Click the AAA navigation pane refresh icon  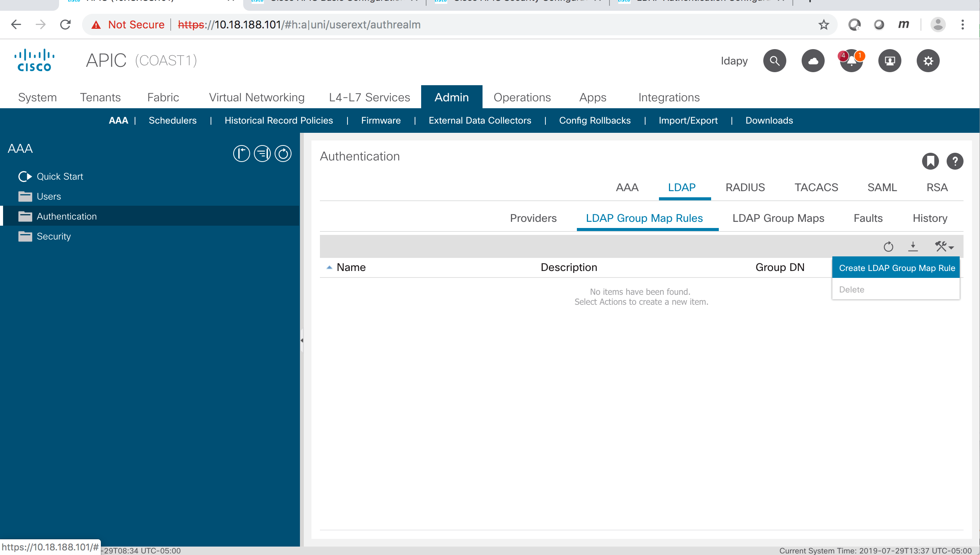(283, 154)
